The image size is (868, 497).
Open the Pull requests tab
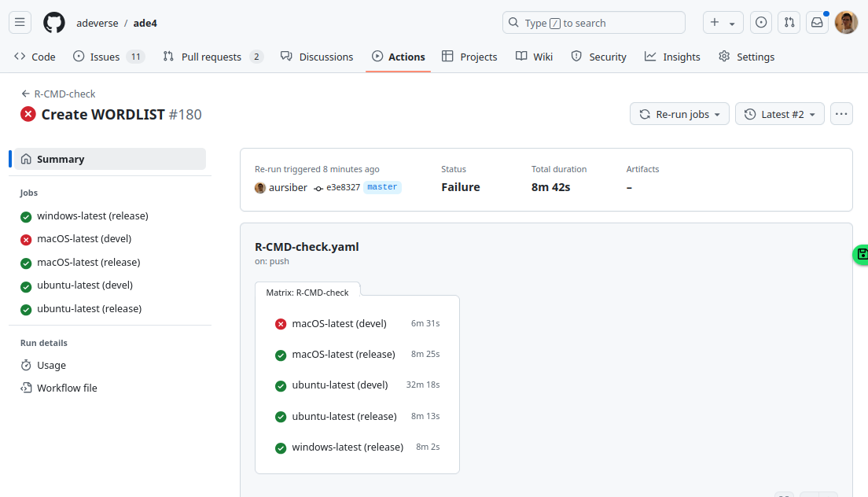tap(212, 57)
